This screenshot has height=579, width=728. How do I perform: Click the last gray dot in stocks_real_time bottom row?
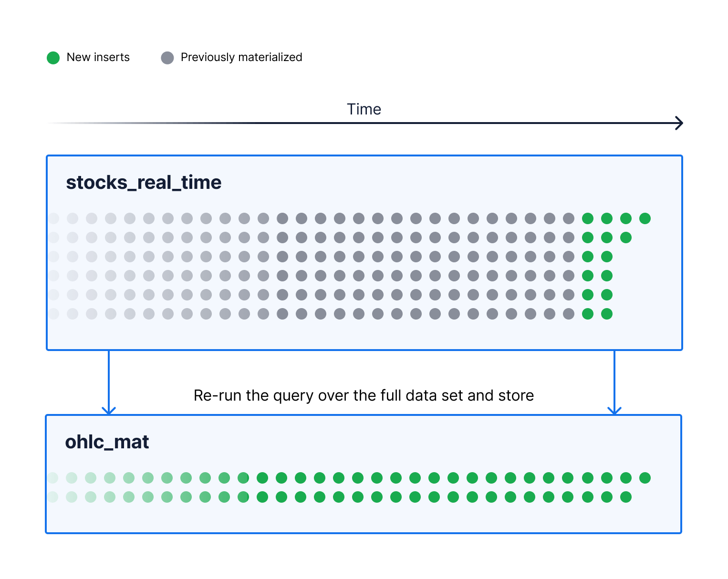pos(569,314)
